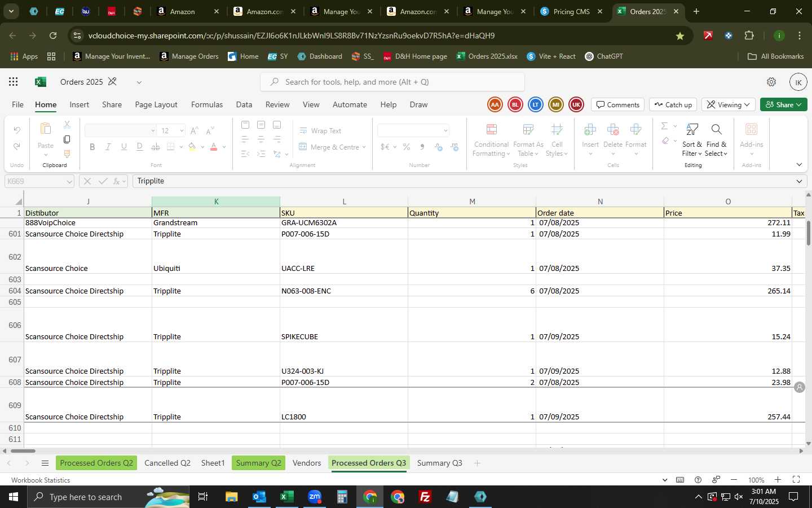Viewport: 812px width, 508px height.
Task: Select the Ubiquiti cell in MFR column
Action: (x=216, y=257)
